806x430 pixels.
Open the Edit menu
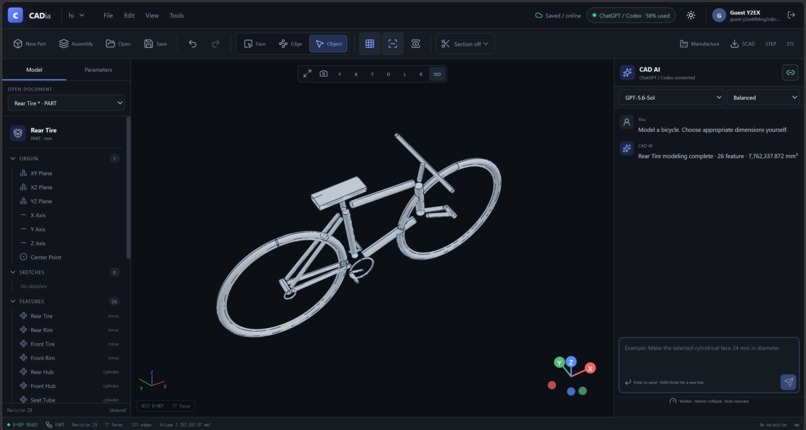tap(129, 15)
